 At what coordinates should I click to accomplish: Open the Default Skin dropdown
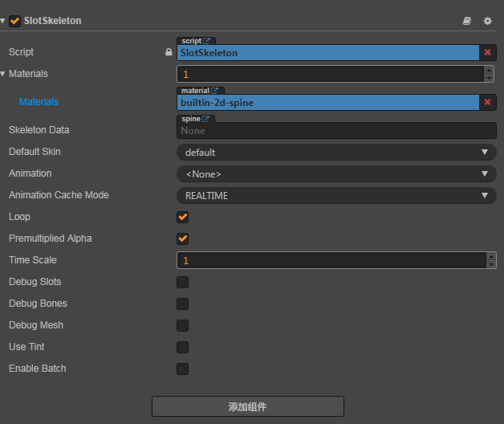335,152
